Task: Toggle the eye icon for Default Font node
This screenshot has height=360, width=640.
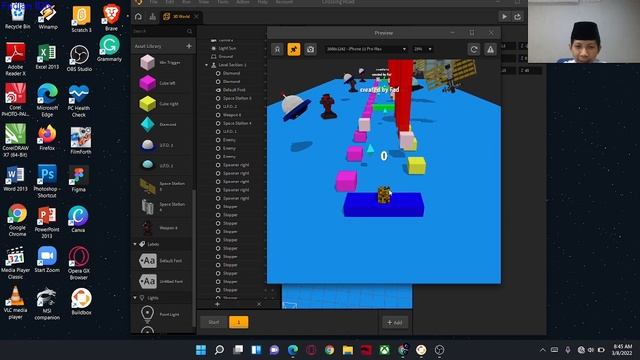Action: point(218,90)
